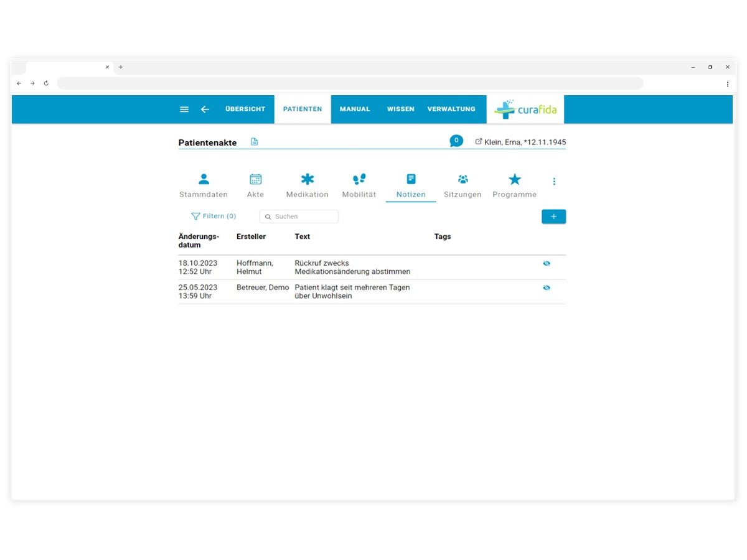The height and width of the screenshot is (560, 747).
Task: Open the Wissen menu
Action: pyautogui.click(x=401, y=109)
